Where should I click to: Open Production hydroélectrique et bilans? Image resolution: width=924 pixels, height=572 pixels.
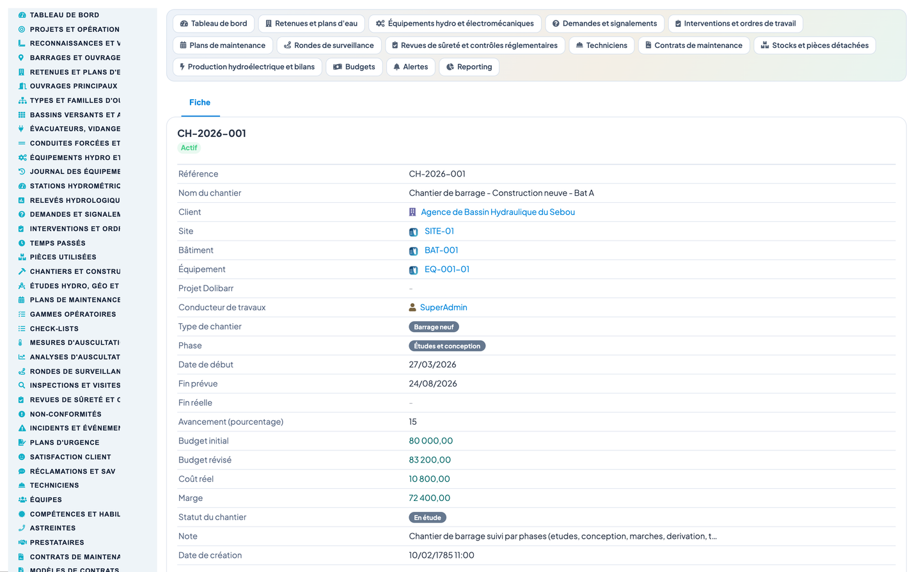(247, 67)
